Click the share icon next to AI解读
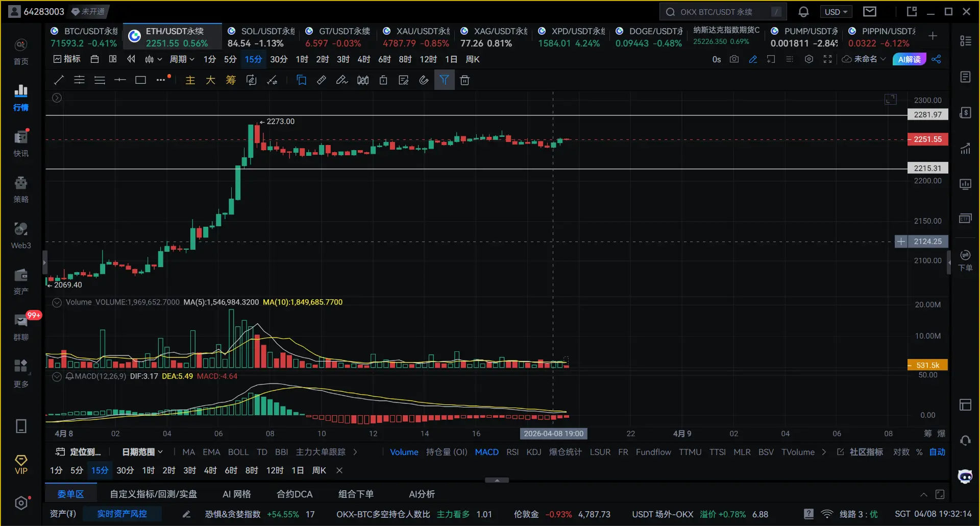This screenshot has width=980, height=526. (936, 59)
